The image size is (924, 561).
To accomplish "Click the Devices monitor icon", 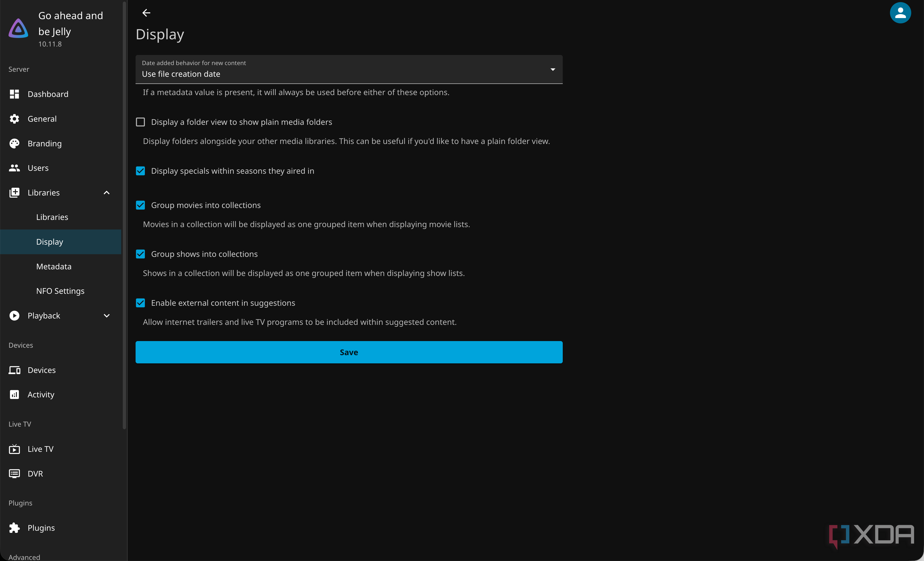I will (x=14, y=370).
